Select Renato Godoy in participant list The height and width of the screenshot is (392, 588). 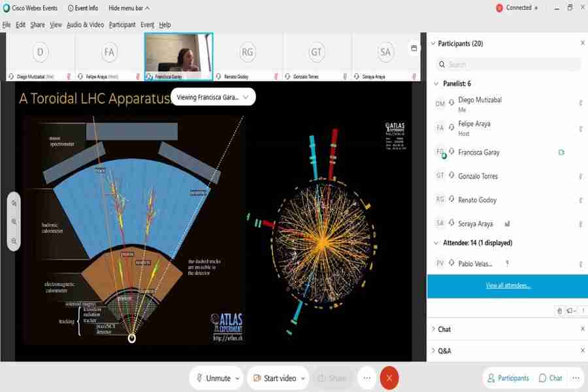tap(508, 200)
